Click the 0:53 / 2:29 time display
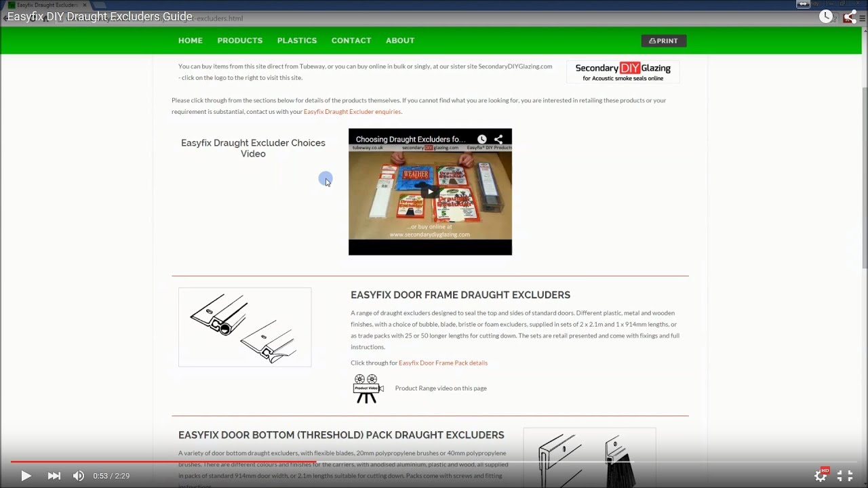The width and height of the screenshot is (868, 488). tap(111, 476)
